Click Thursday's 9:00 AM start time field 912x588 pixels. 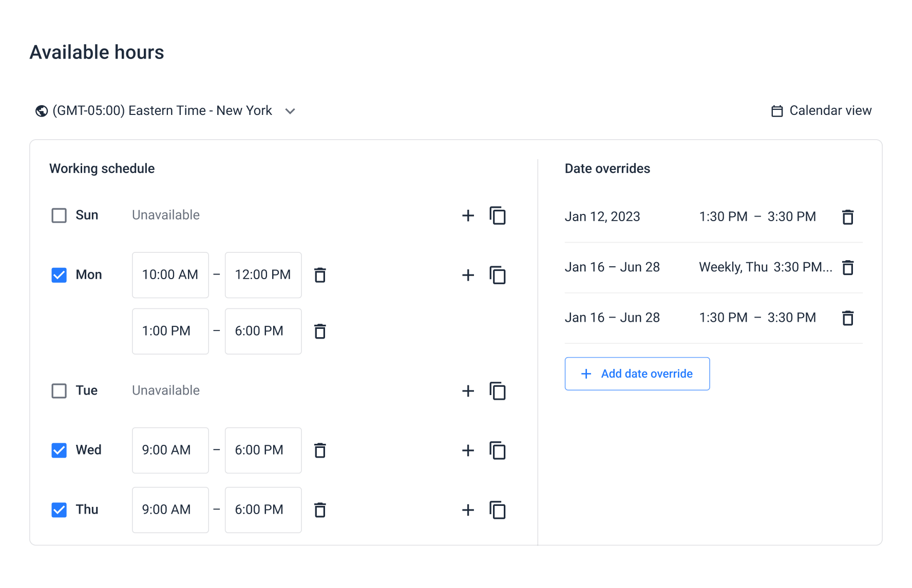click(x=170, y=510)
